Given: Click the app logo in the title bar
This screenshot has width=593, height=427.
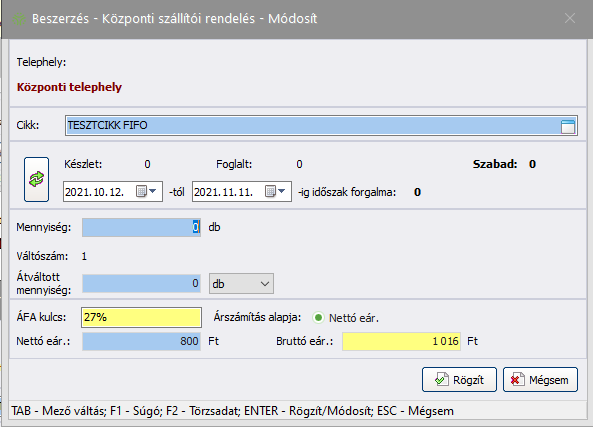Looking at the screenshot, I should [x=19, y=19].
